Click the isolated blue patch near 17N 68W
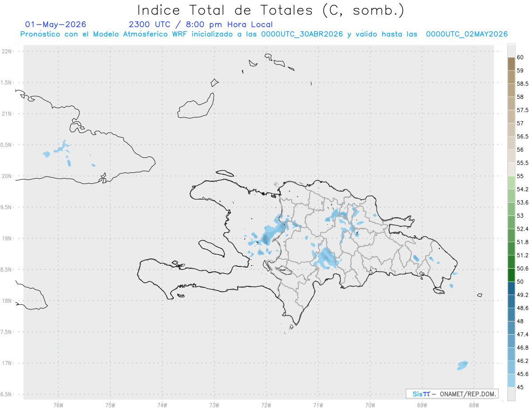Screen dimensions: 532x411 pos(462,365)
